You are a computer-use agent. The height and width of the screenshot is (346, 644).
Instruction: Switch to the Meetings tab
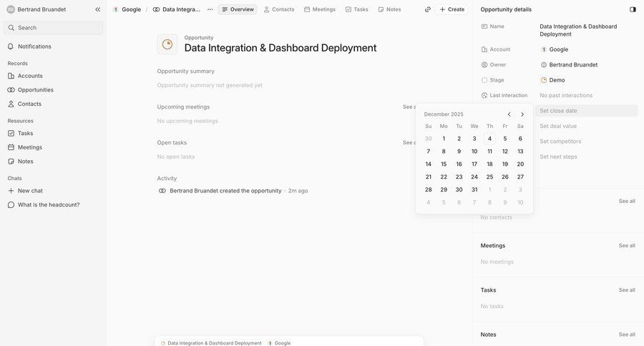click(x=320, y=9)
